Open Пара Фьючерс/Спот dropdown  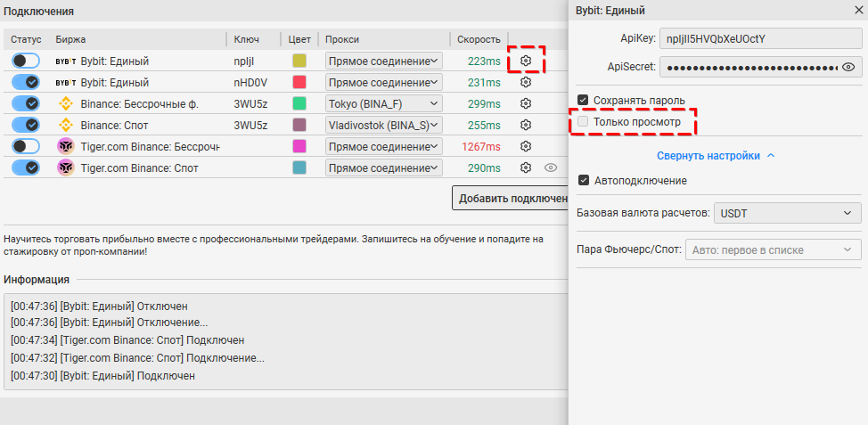coord(774,250)
